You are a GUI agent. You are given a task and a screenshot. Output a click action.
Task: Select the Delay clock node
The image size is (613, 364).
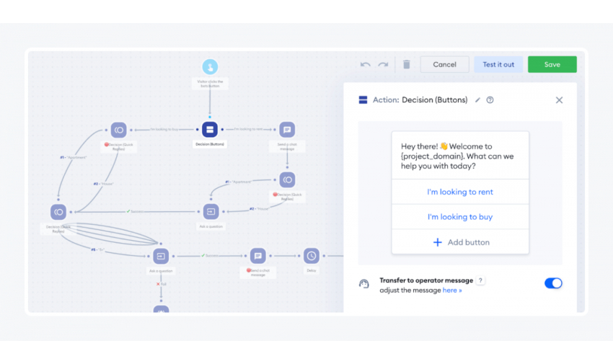click(311, 256)
